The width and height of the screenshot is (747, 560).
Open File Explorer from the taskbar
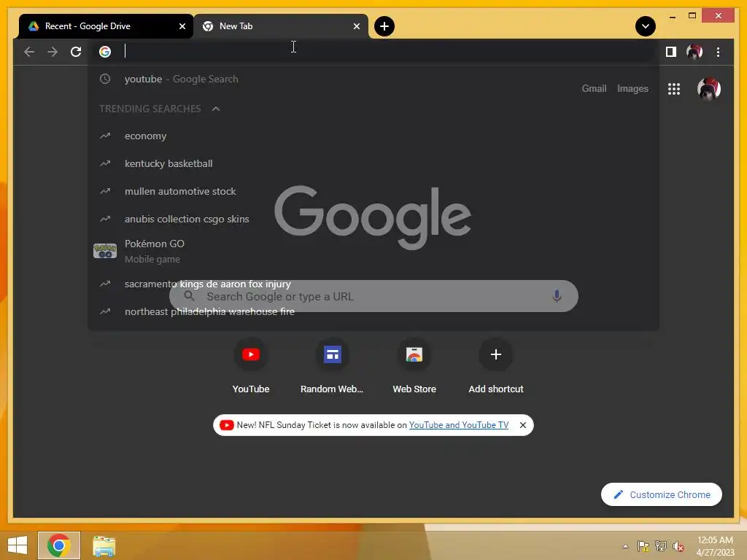[104, 546]
